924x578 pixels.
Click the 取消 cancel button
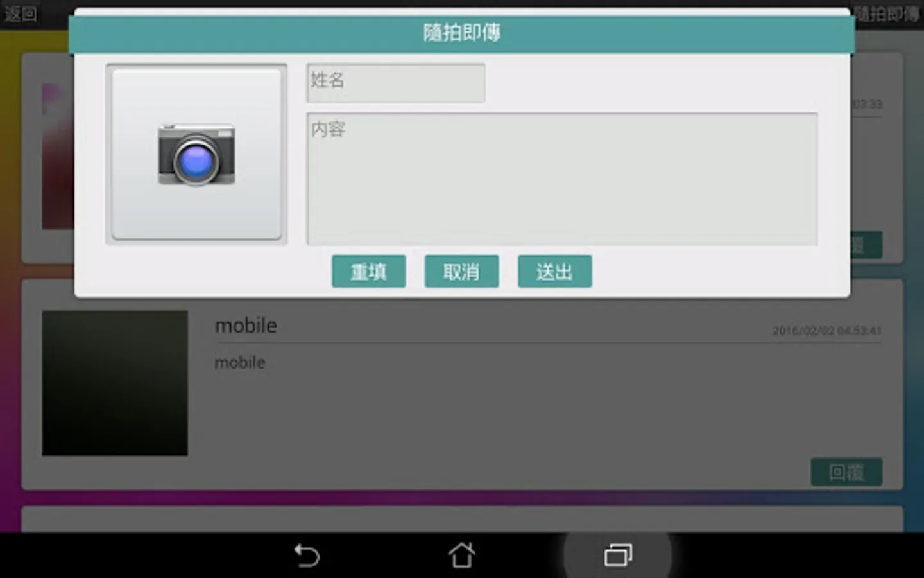click(461, 272)
